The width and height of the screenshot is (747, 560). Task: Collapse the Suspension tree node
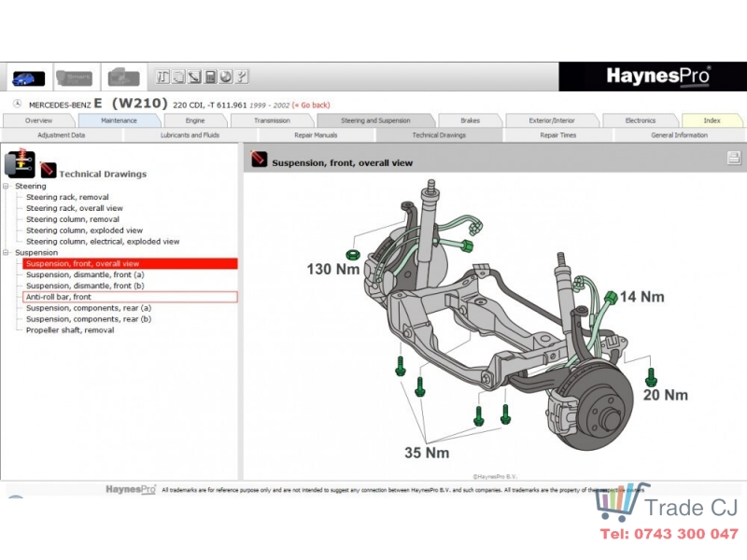point(7,252)
